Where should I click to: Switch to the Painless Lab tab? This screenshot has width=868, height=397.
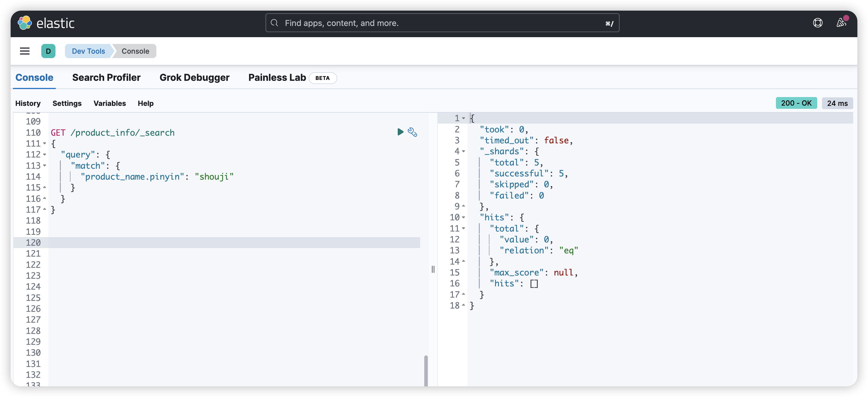[x=277, y=78]
